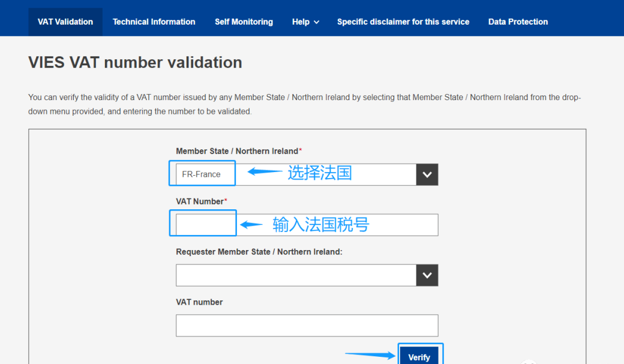This screenshot has height=364, width=624.
Task: Go to the Data Protection page
Action: [x=518, y=22]
